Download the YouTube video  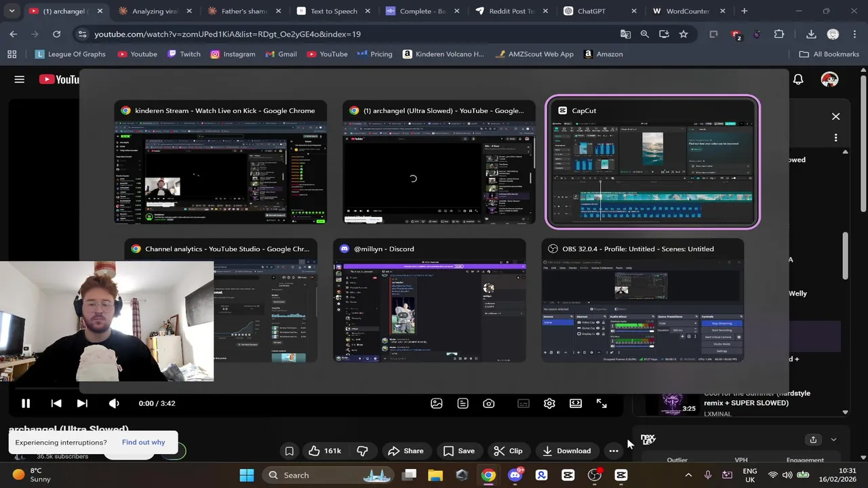(566, 451)
